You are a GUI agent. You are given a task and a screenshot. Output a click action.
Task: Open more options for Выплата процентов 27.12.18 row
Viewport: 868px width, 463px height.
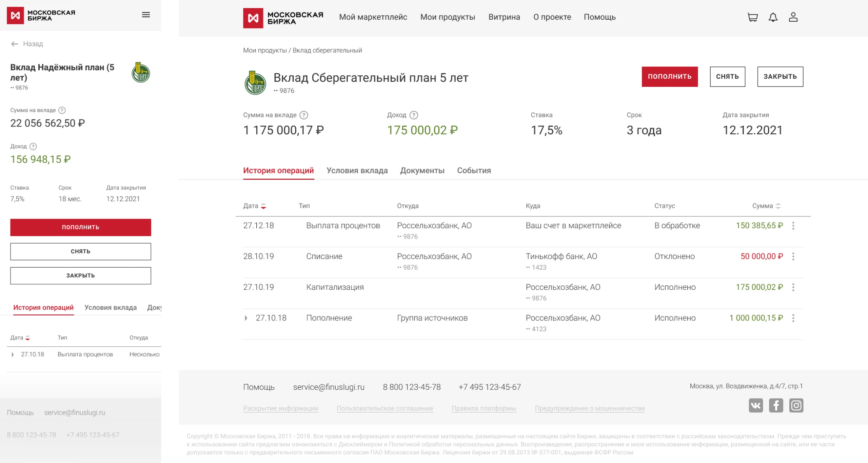click(x=793, y=226)
